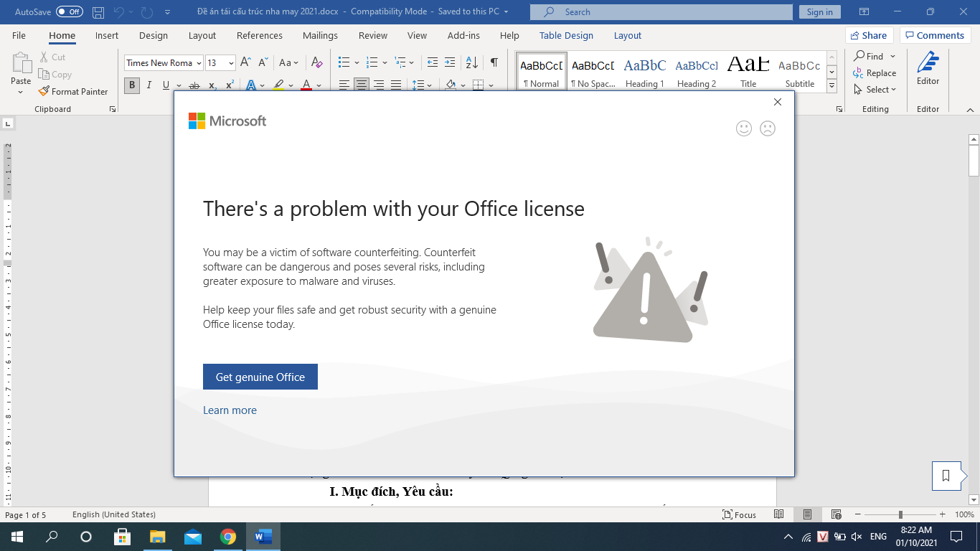Justify paragraph text
This screenshot has width=980, height=551.
click(x=396, y=85)
